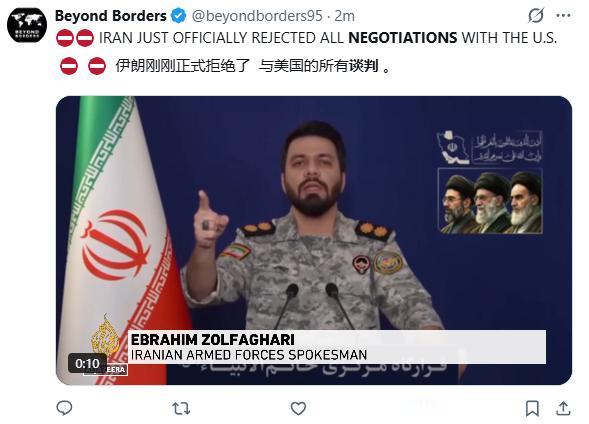This screenshot has height=424, width=589.
Task: Open the Beyond Borders display name
Action: coord(110,16)
